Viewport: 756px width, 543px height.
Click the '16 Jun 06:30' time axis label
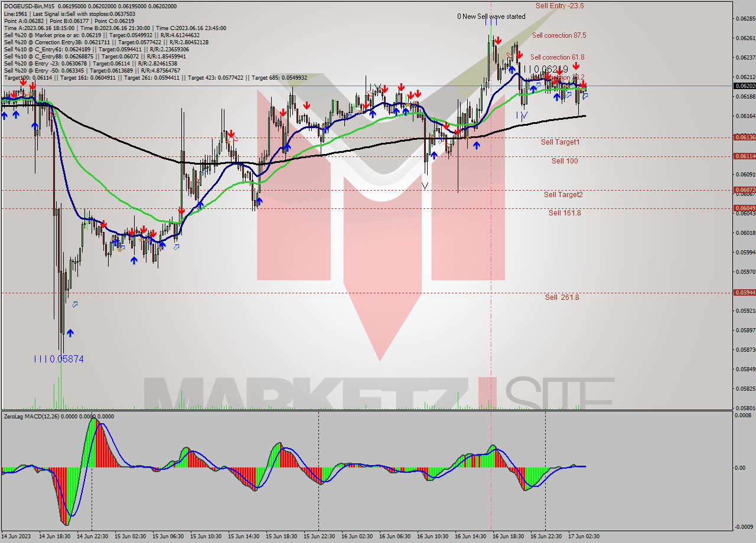(x=395, y=537)
